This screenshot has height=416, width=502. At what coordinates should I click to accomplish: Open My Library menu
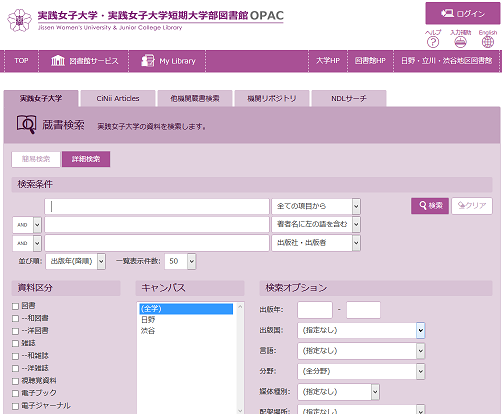coord(168,61)
